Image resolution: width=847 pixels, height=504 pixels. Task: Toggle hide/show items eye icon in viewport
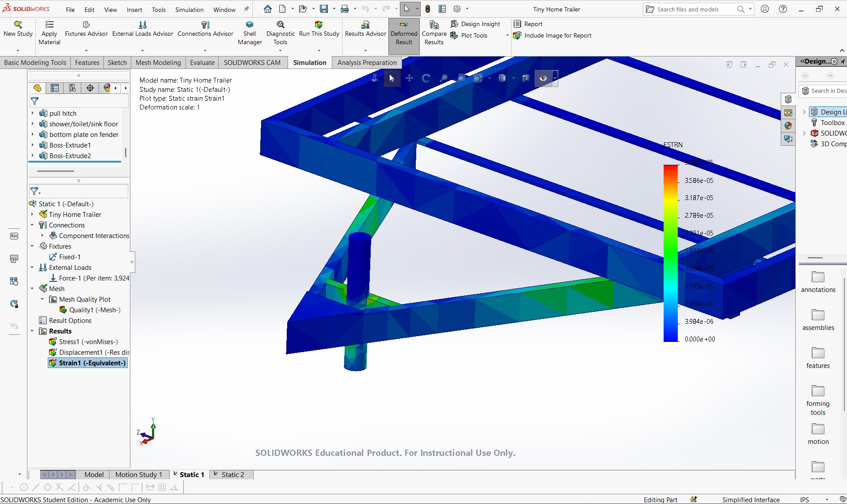(543, 78)
